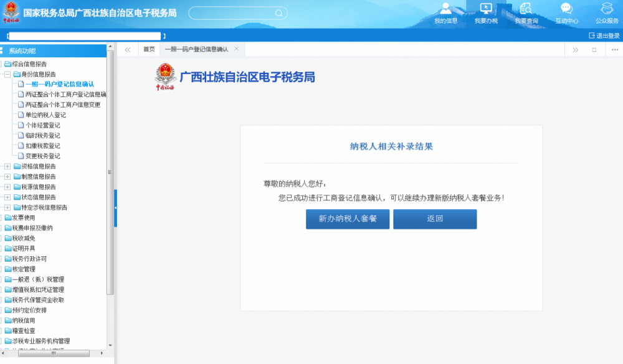Click 退出登录 to log out
Viewport: 623px width, 364px height.
[x=604, y=36]
